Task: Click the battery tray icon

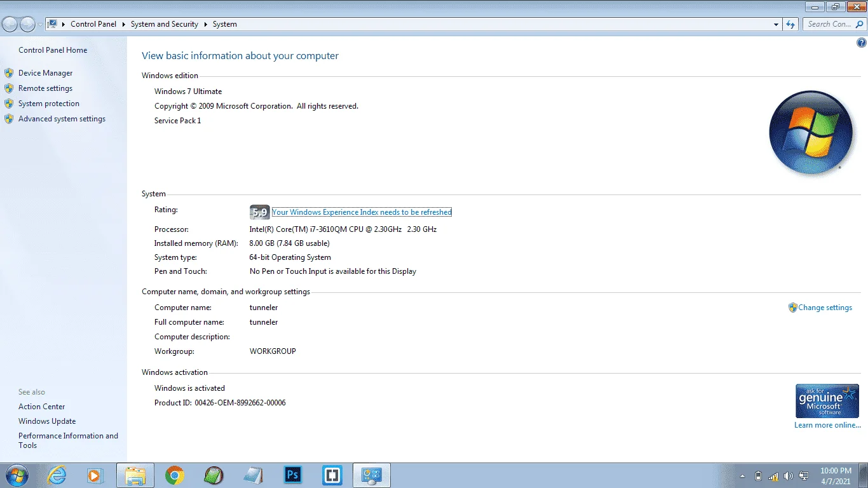Action: pos(758,476)
